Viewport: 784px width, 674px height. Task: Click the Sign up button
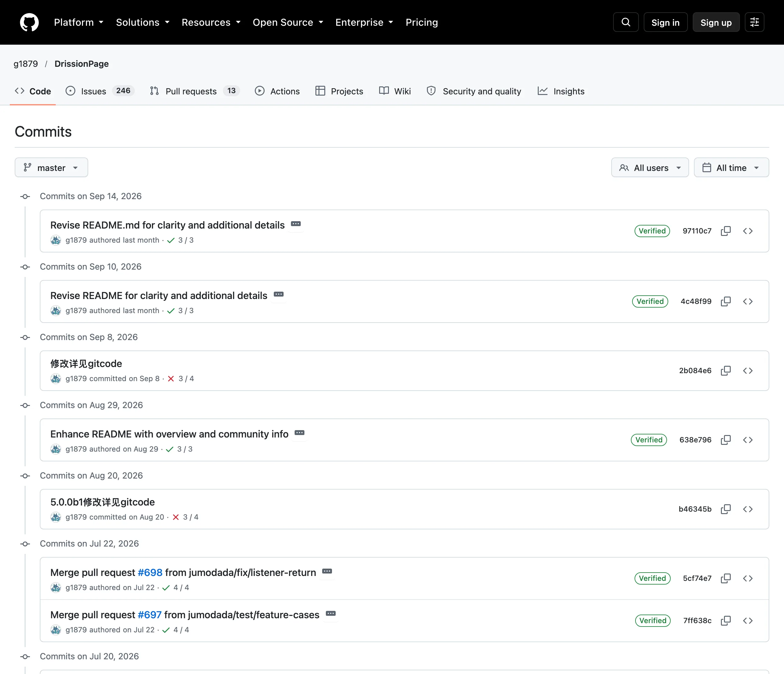click(716, 22)
